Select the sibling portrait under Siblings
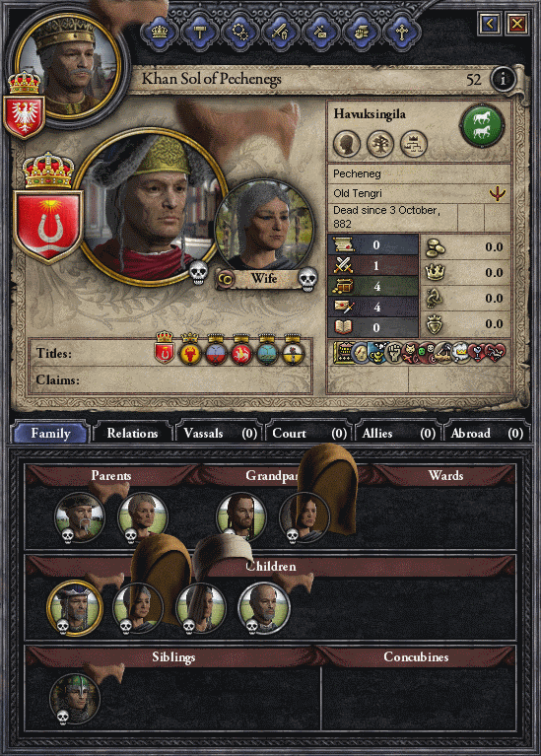The image size is (541, 756). click(75, 698)
